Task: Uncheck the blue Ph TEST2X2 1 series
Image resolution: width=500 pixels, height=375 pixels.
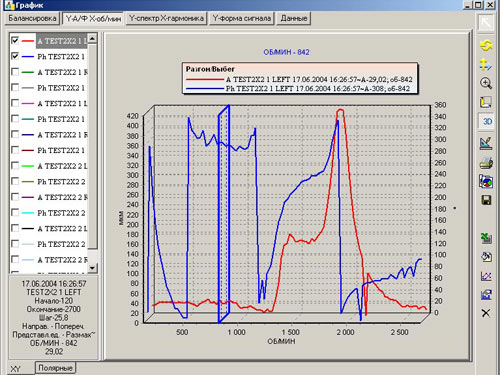Action: pos(15,56)
